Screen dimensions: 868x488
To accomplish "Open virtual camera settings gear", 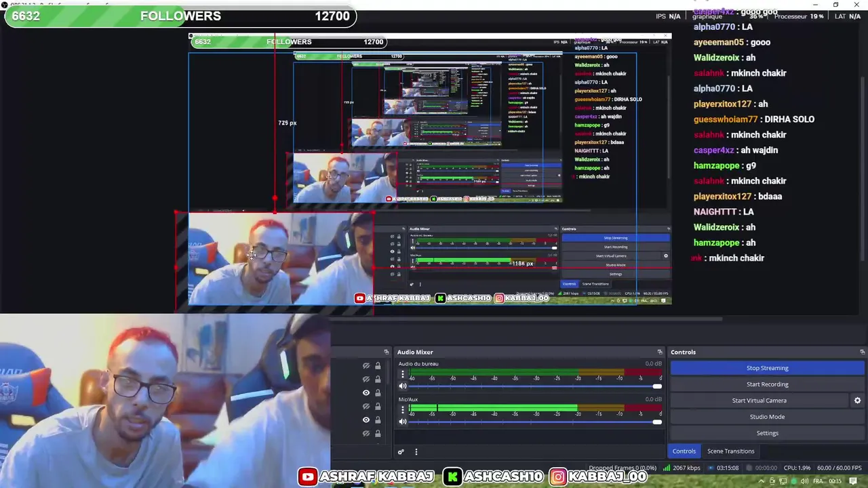I will pyautogui.click(x=857, y=401).
